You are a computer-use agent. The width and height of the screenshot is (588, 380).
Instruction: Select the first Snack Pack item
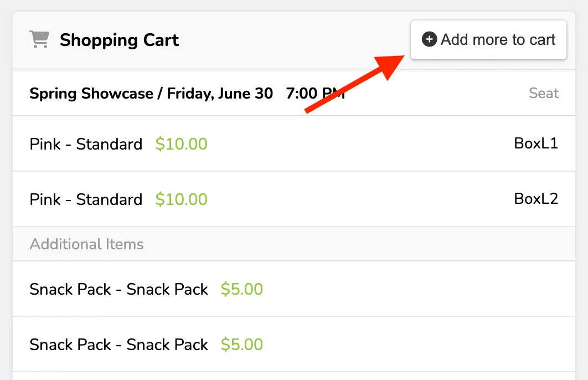coord(294,289)
